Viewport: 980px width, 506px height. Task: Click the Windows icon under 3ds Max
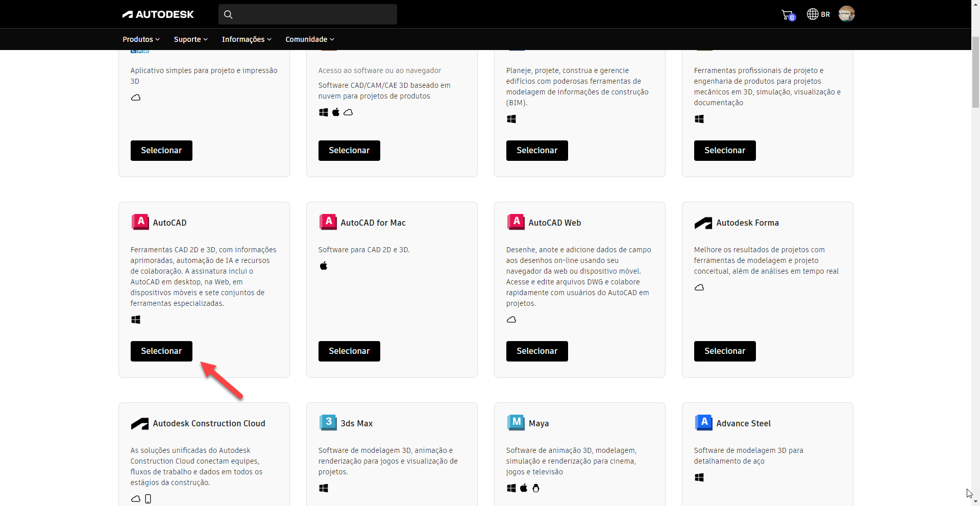click(324, 488)
